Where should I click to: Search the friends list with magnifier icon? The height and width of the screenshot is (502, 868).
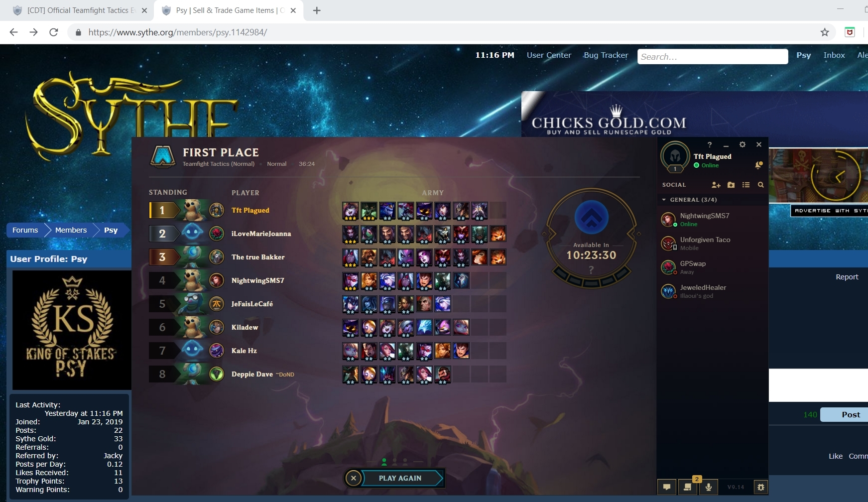click(761, 185)
